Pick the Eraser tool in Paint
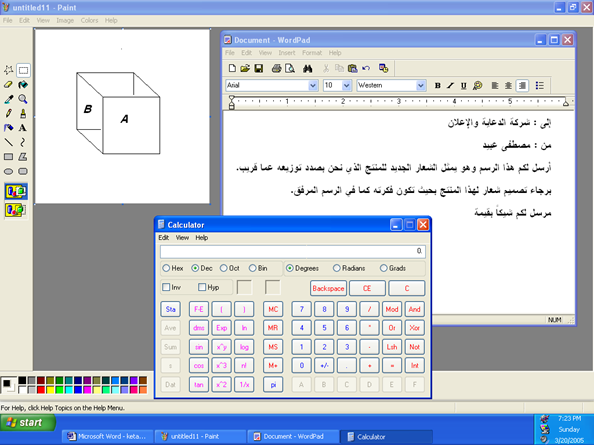Screen dimensions: 594x445 click(8, 84)
